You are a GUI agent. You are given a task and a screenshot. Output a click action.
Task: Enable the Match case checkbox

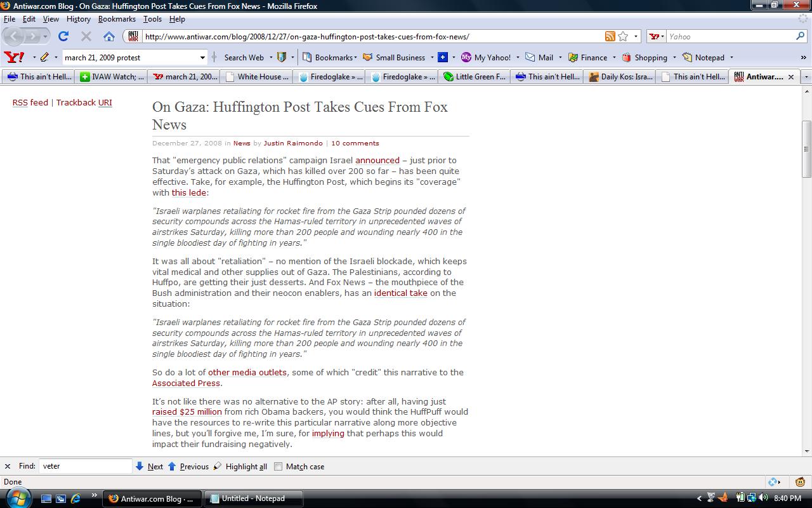pos(278,466)
